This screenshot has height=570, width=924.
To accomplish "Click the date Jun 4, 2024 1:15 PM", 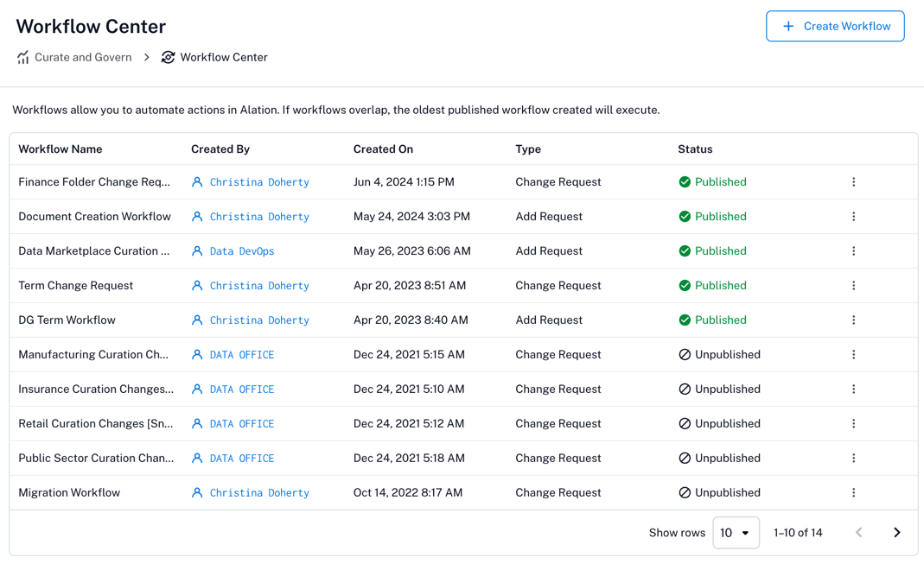I will click(x=404, y=182).
